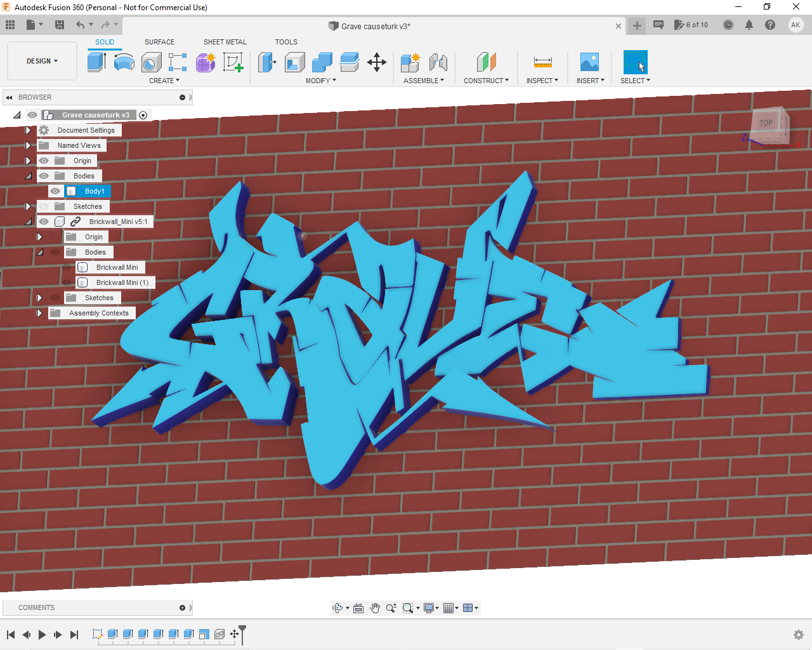
Task: Toggle visibility eye of Brickwall Mini (1) body
Action: click(x=67, y=282)
